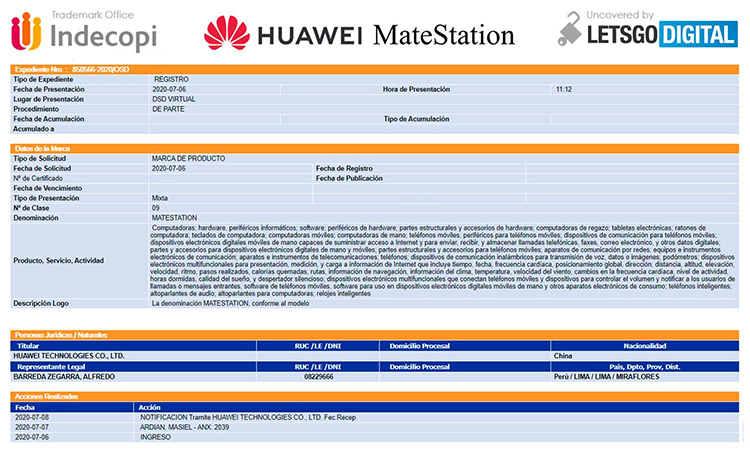Click 'ARDIAN, MASIEL - ANX. 2039' entry
The width and height of the screenshot is (750, 452).
pyautogui.click(x=185, y=427)
